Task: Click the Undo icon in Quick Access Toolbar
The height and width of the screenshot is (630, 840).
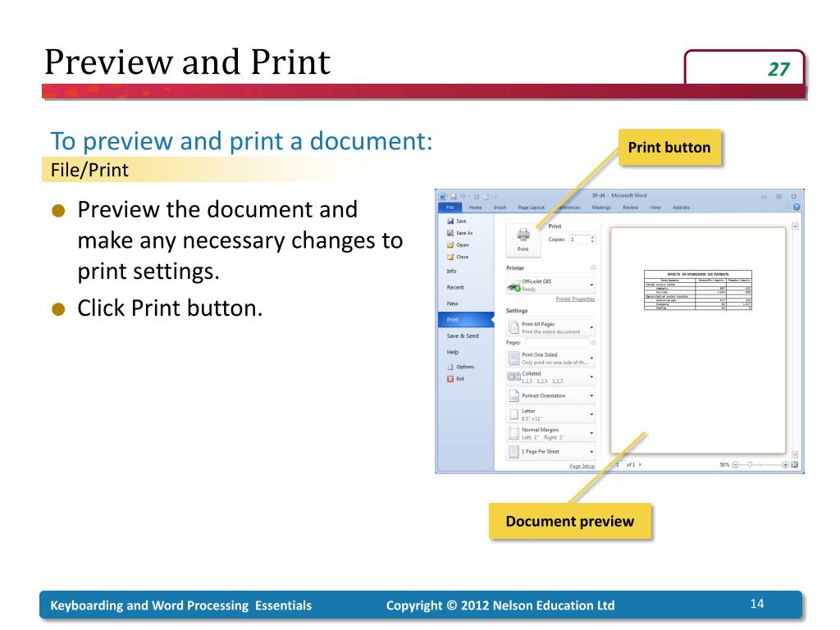Action: click(463, 197)
